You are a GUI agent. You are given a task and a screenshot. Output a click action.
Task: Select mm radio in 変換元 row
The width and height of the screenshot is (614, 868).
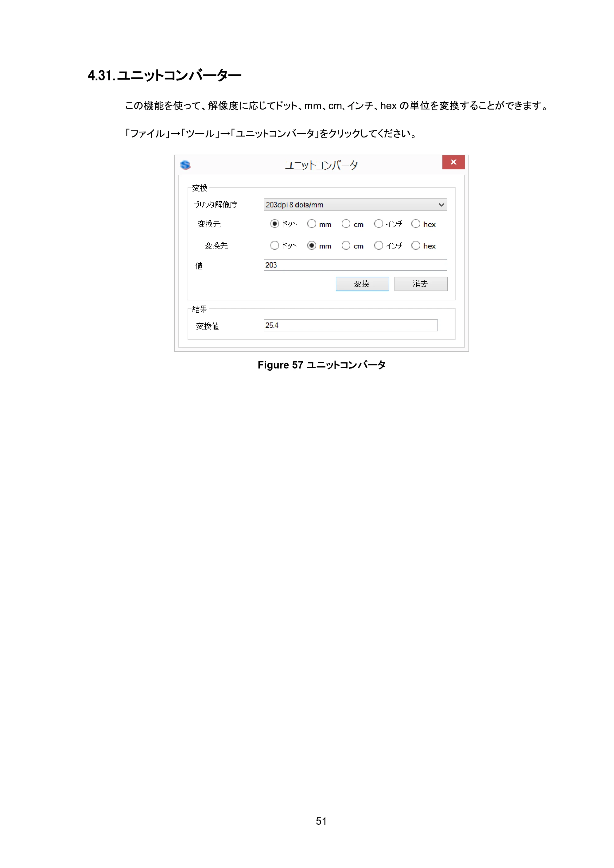point(311,224)
